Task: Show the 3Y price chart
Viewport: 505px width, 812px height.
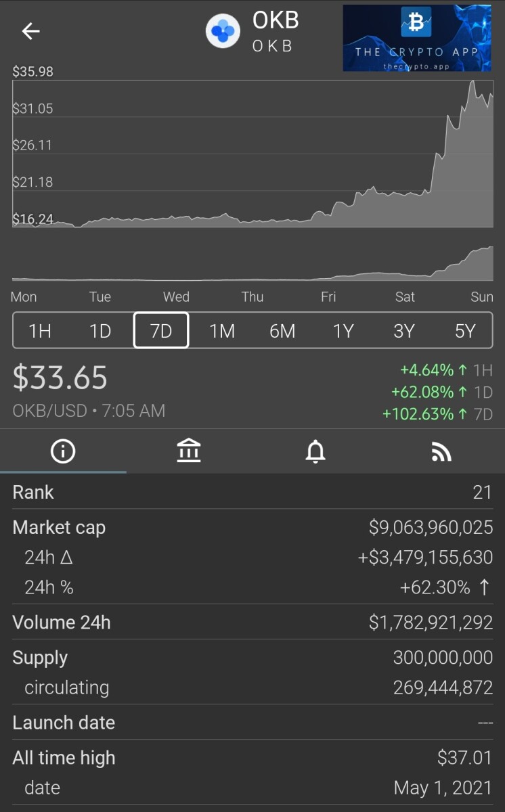Action: click(x=404, y=330)
